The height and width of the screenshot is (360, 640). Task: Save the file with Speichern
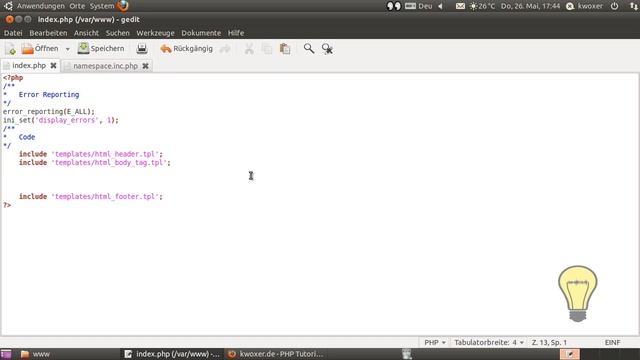(101, 49)
